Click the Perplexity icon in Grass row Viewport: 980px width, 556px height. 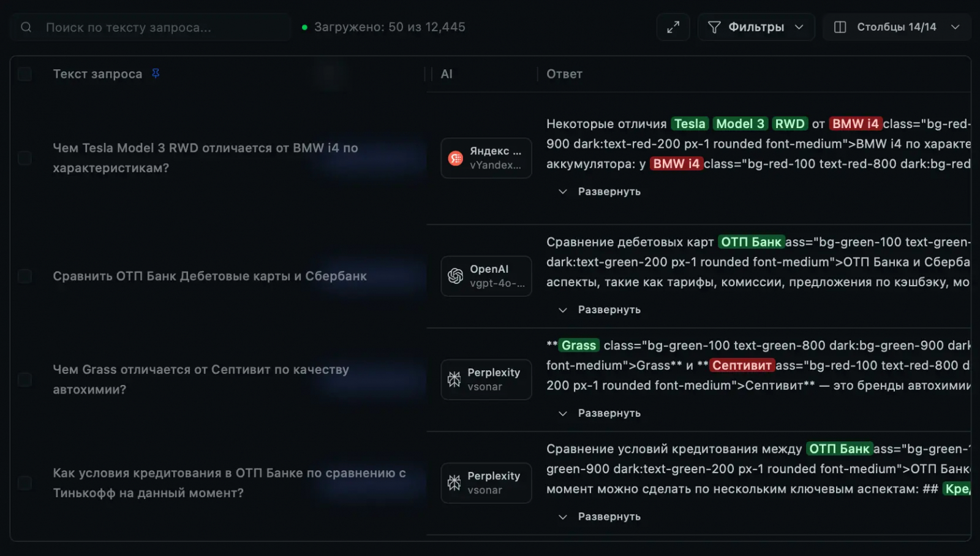(x=454, y=379)
